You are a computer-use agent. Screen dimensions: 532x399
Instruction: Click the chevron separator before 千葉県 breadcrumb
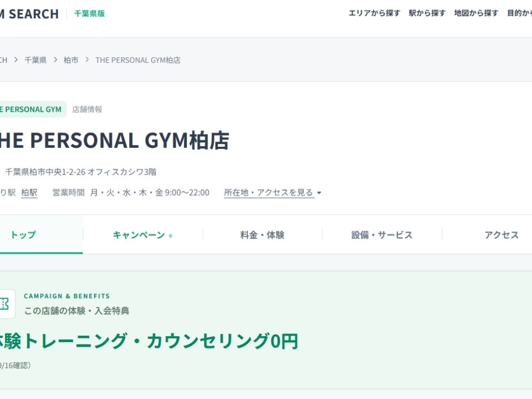point(15,60)
